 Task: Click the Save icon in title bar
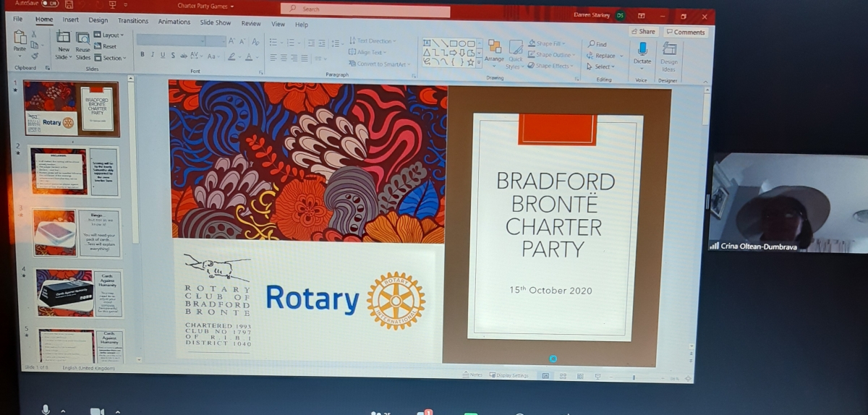tap(68, 4)
